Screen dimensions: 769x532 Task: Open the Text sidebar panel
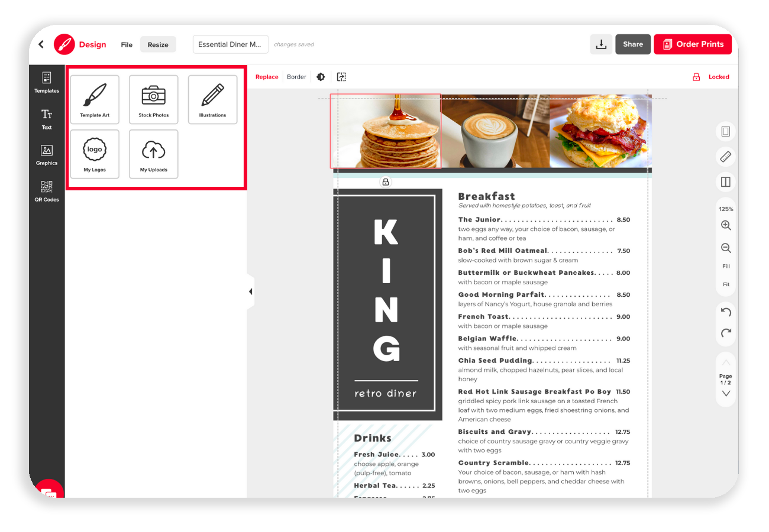pyautogui.click(x=47, y=119)
